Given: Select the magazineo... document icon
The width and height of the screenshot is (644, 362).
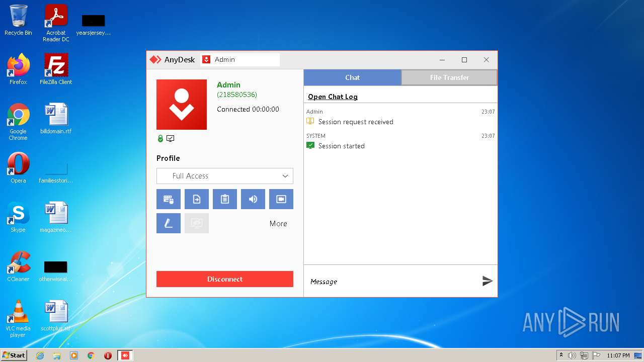Looking at the screenshot, I should click(x=56, y=217).
